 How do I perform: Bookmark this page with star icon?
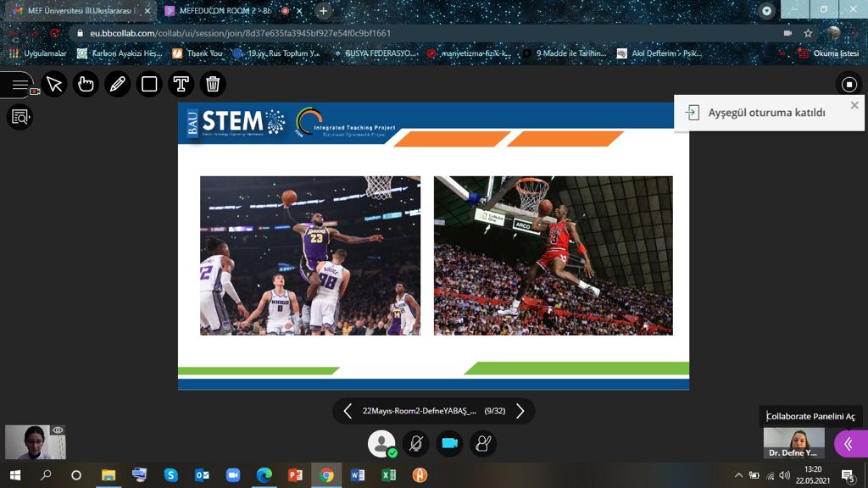point(808,33)
